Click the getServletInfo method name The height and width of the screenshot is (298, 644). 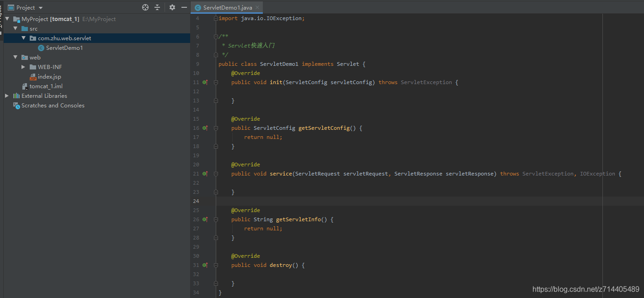(298, 219)
